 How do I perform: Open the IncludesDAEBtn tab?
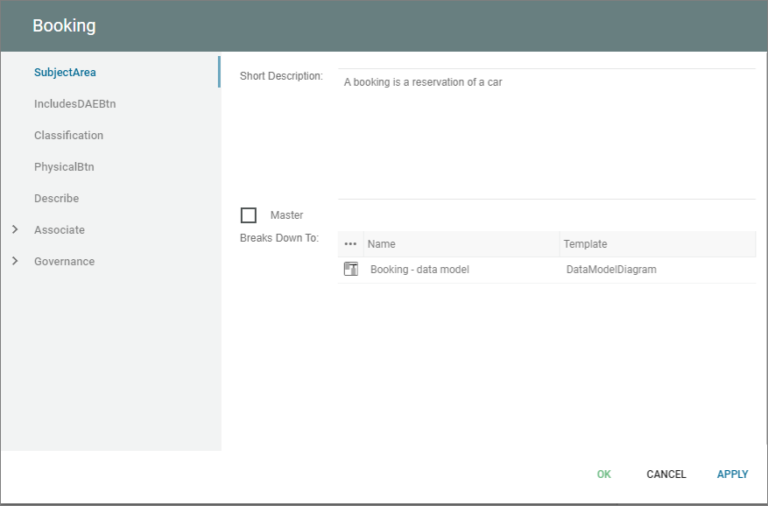pos(82,104)
